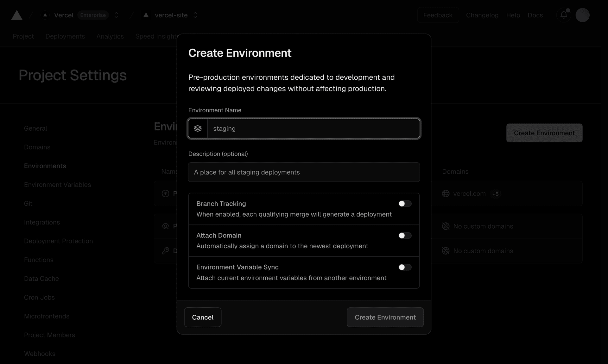Click the preview eye icon in the environments table
This screenshot has width=608, height=364.
[165, 226]
